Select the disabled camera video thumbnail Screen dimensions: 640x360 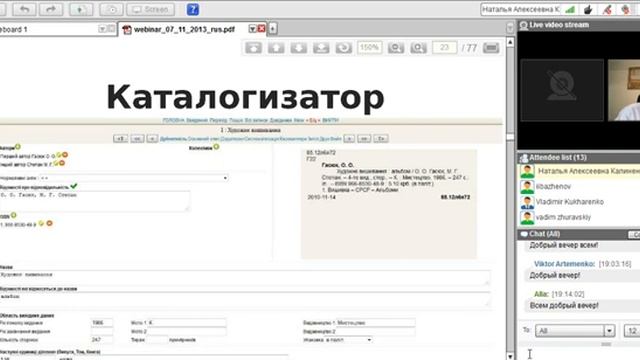(x=562, y=90)
